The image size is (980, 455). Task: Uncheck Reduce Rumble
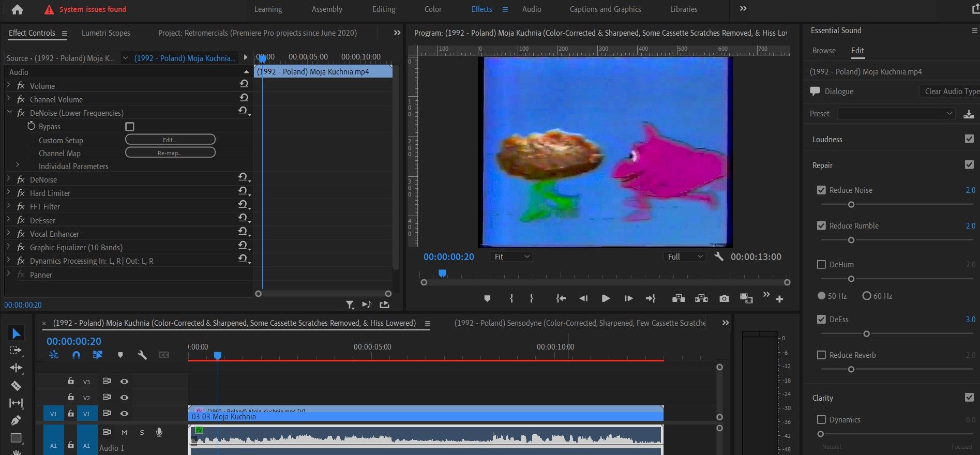821,226
